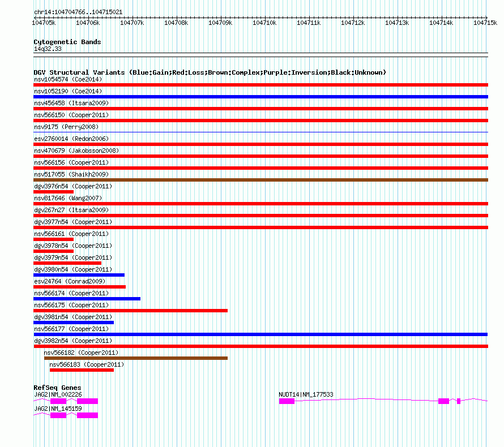Open the nsv456458 (Itsara2009) variant label
The height and width of the screenshot is (447, 504).
click(x=71, y=103)
